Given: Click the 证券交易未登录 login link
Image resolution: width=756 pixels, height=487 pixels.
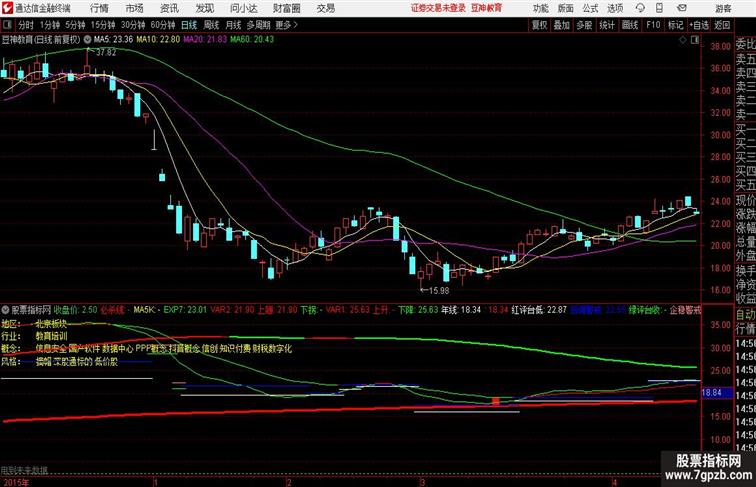Looking at the screenshot, I should point(438,8).
